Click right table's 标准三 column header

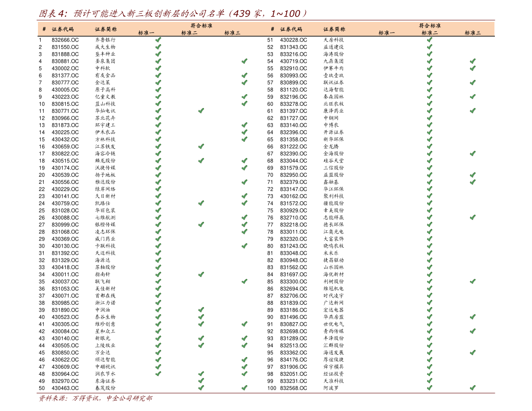pos(473,33)
